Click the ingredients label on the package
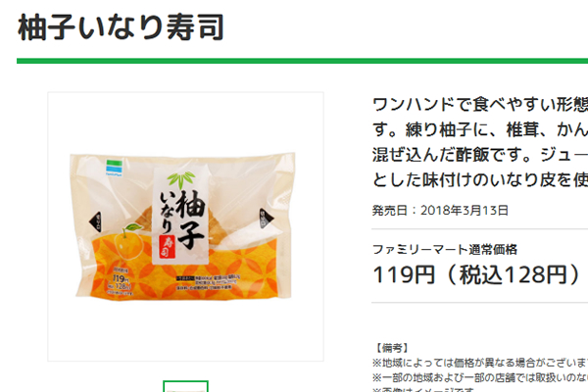This screenshot has width=588, height=392. 208,282
